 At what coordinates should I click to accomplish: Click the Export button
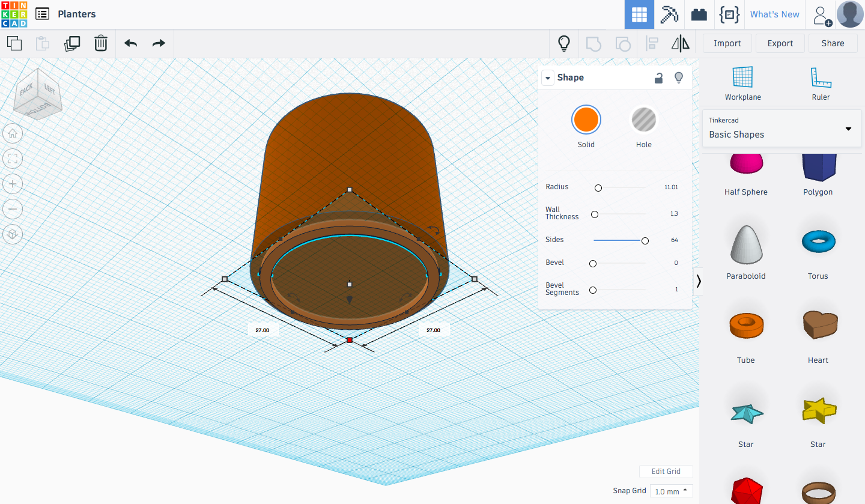click(780, 43)
